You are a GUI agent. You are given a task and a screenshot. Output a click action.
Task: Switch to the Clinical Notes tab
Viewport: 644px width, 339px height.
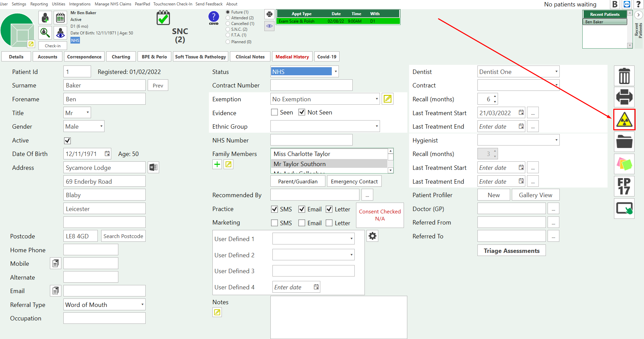pyautogui.click(x=250, y=57)
